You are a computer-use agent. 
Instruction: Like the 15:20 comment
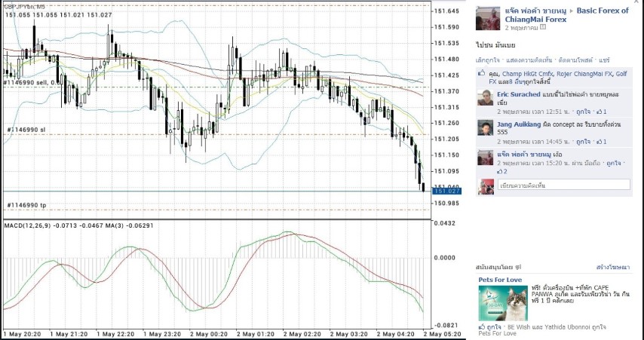click(x=614, y=163)
